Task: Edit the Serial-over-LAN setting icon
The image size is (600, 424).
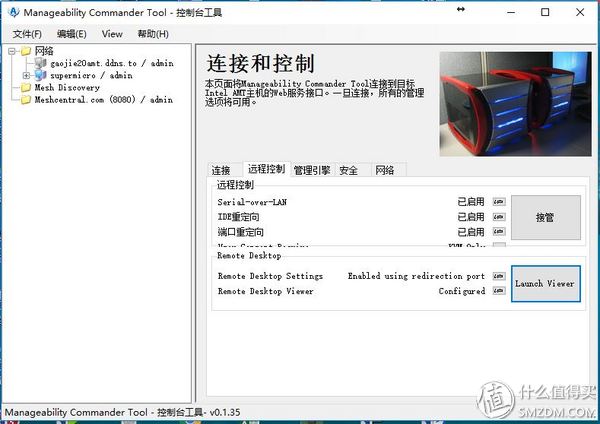Action: [x=499, y=202]
